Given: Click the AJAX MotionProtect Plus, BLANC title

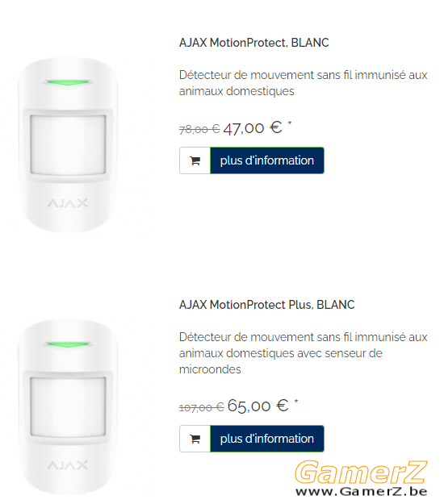Looking at the screenshot, I should pyautogui.click(x=266, y=305).
